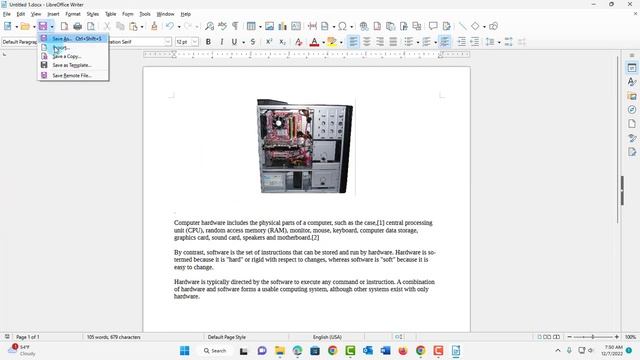Click English (USA) language status field
This screenshot has height=360, width=640.
[327, 337]
